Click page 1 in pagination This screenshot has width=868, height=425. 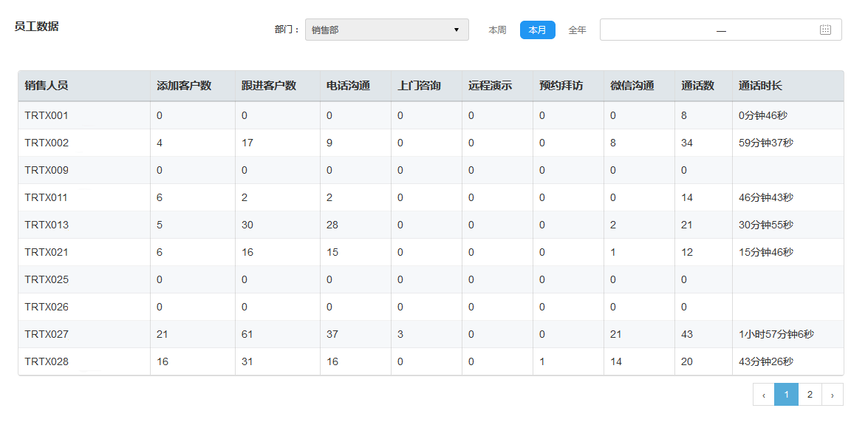786,395
